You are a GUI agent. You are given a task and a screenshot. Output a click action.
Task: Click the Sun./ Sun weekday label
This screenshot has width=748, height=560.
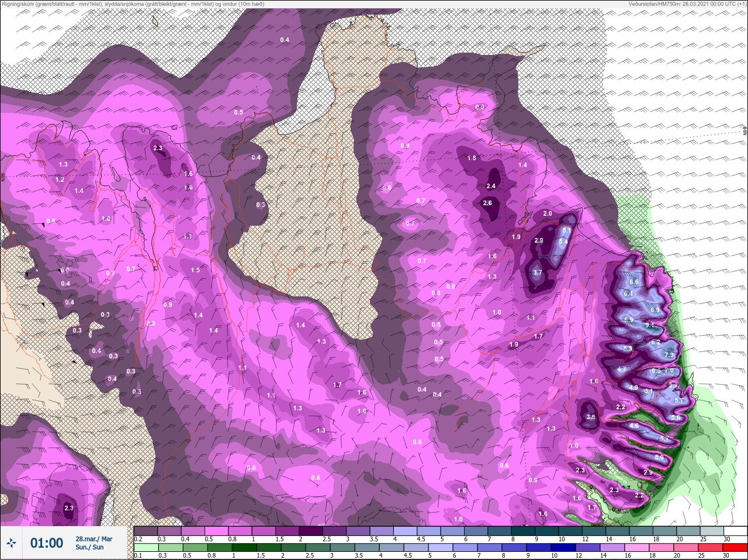tap(90, 547)
